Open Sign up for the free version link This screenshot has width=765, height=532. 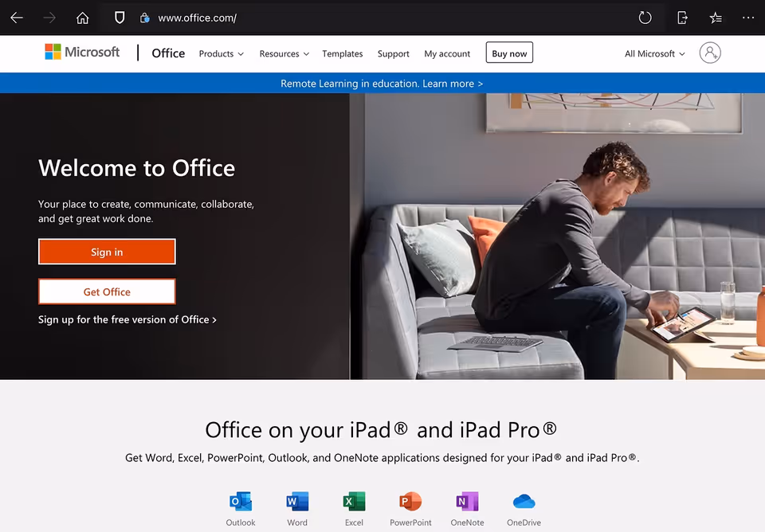(127, 320)
